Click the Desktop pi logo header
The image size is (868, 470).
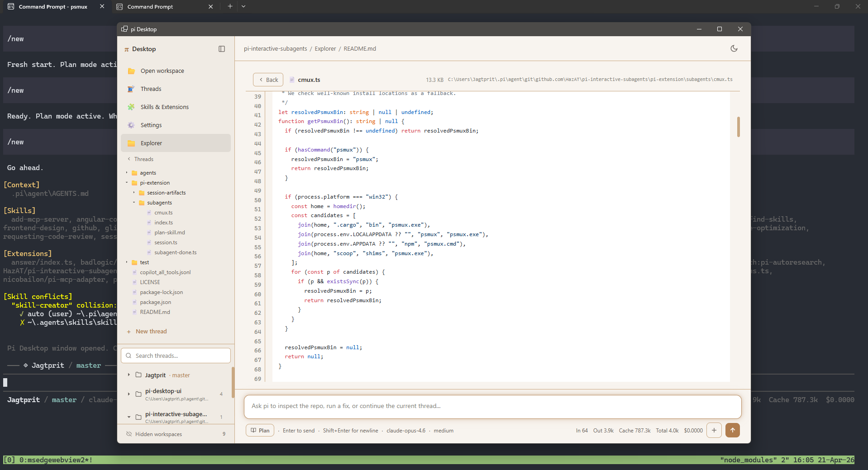click(140, 49)
